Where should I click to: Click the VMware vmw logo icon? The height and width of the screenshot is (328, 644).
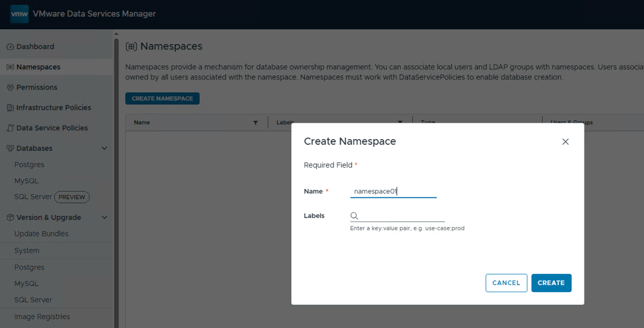pos(19,14)
